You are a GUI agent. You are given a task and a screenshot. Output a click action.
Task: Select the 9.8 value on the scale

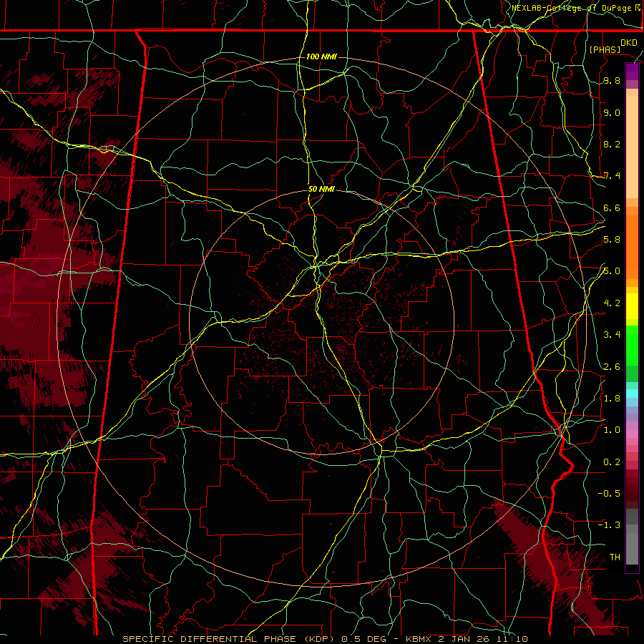(x=612, y=81)
